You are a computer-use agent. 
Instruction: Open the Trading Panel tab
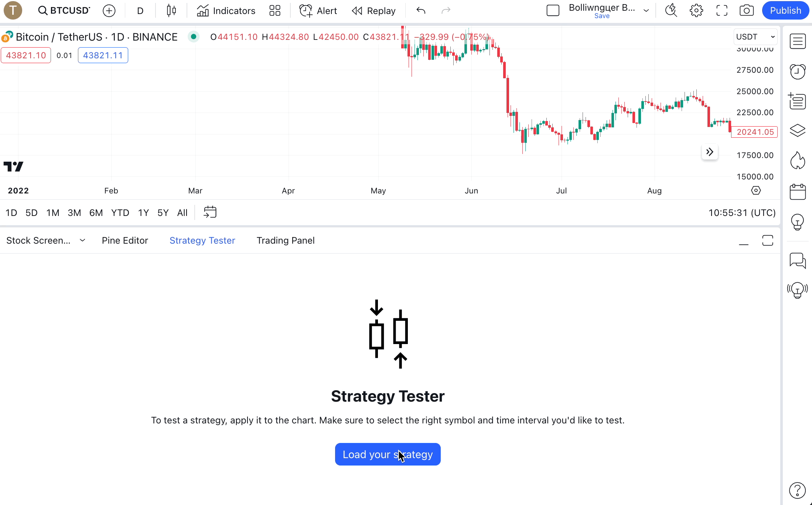coord(286,240)
